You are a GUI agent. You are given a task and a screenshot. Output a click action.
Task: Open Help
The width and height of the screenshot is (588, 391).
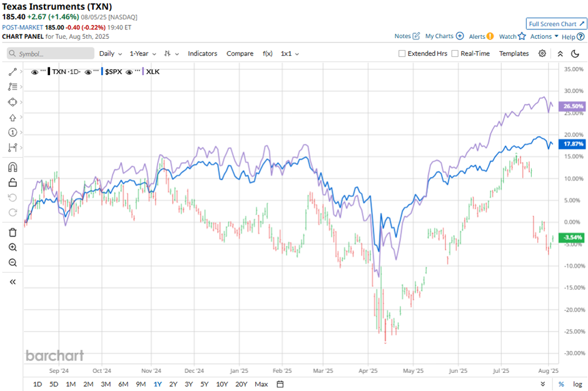point(573,37)
